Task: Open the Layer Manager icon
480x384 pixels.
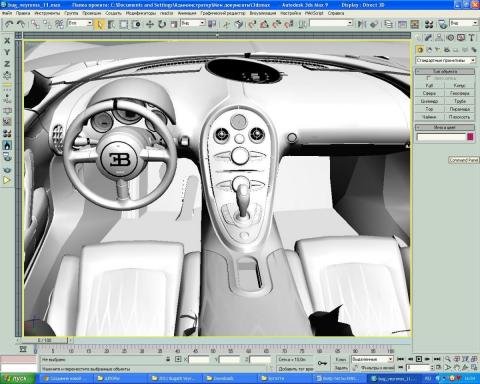Action: (388, 24)
